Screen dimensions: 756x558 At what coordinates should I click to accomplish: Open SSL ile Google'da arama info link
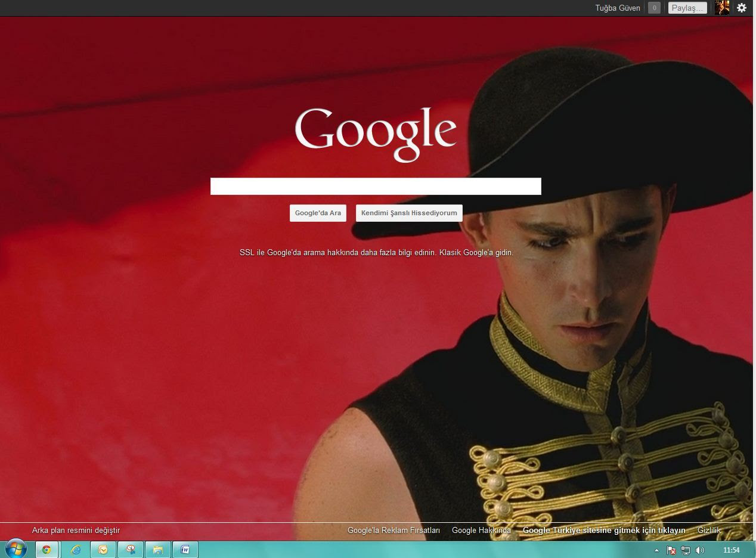coord(337,253)
